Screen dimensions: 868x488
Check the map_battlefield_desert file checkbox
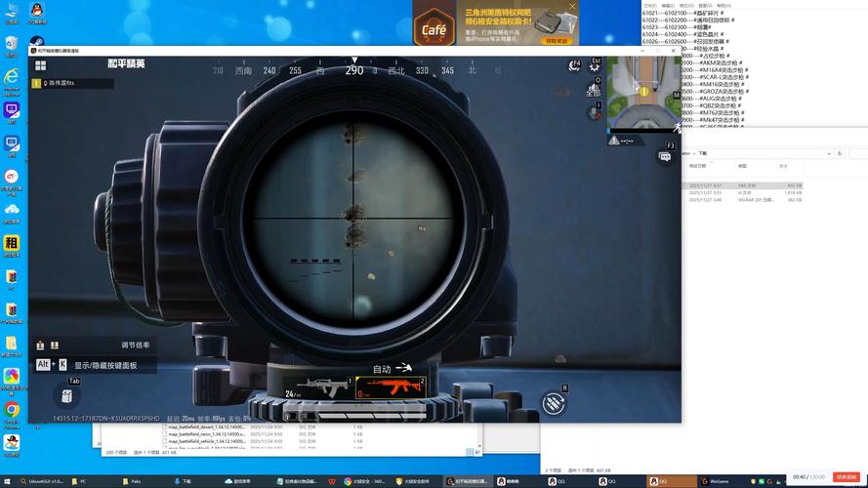tap(164, 427)
